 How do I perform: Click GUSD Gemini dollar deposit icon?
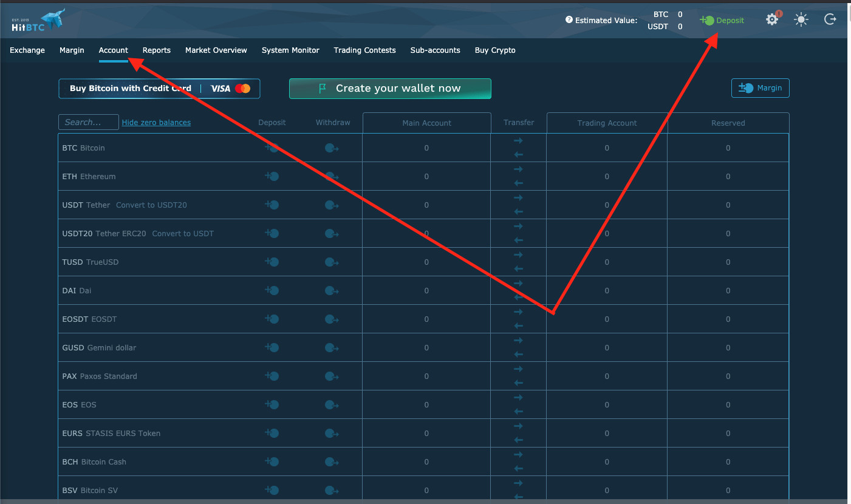point(272,347)
